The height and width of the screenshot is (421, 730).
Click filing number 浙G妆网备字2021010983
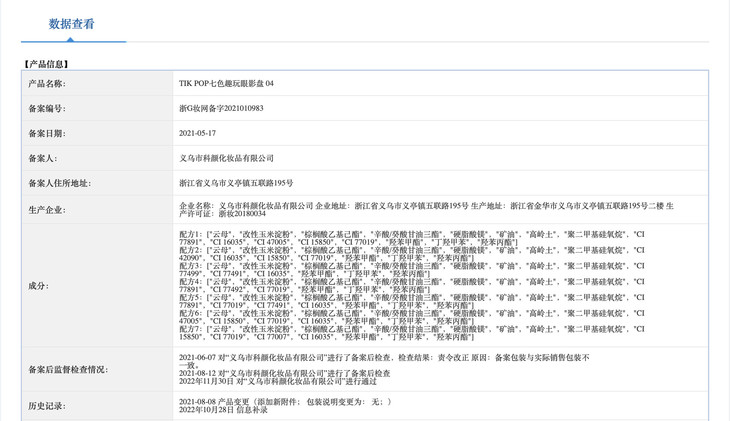221,108
